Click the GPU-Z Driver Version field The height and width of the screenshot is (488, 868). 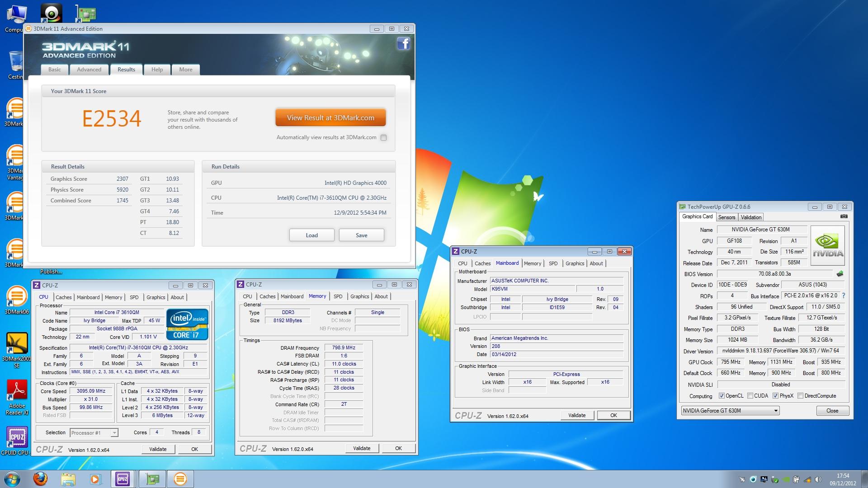tap(781, 351)
